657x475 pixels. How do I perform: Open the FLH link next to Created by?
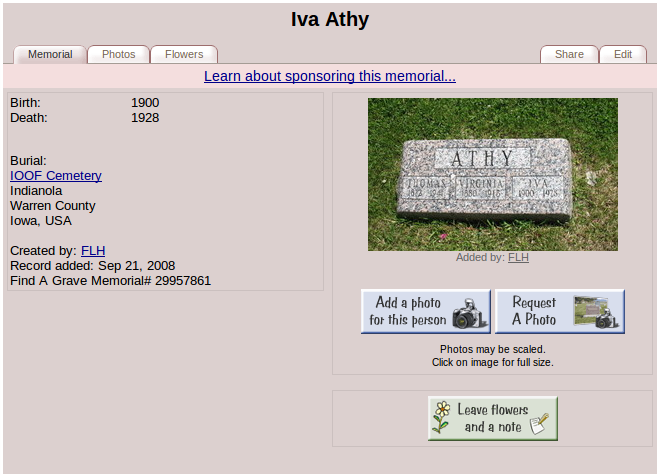(x=93, y=251)
